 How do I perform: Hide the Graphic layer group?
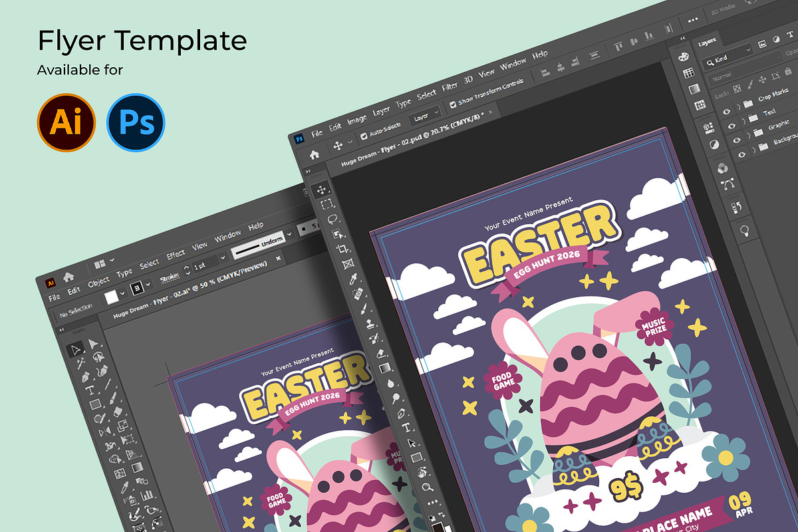[737, 140]
